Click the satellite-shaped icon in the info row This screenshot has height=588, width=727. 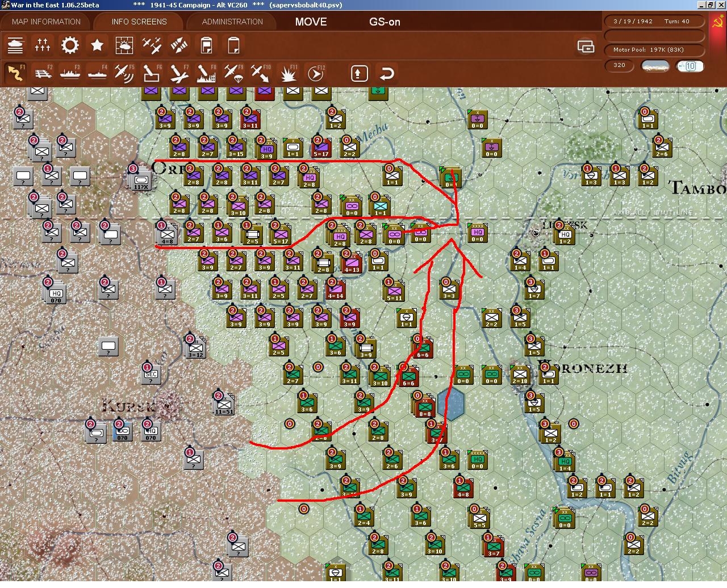(x=179, y=45)
